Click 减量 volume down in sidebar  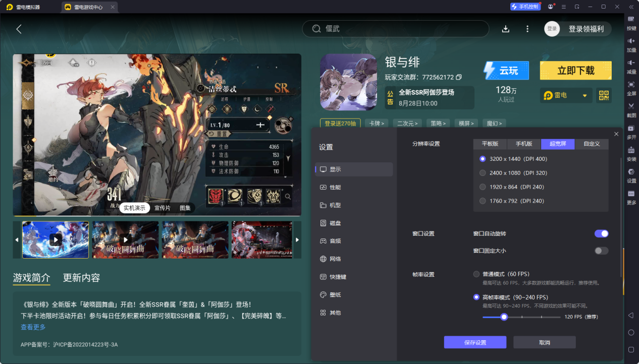click(631, 66)
